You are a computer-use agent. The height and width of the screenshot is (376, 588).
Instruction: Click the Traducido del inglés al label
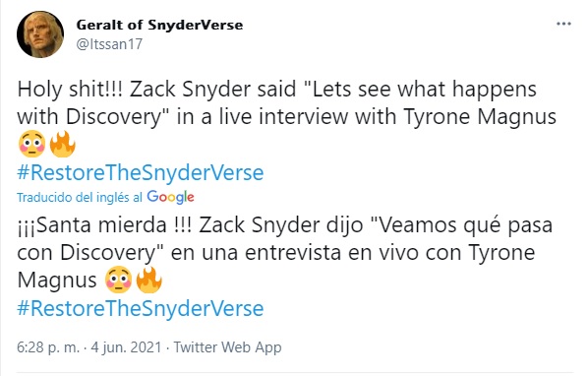point(80,198)
